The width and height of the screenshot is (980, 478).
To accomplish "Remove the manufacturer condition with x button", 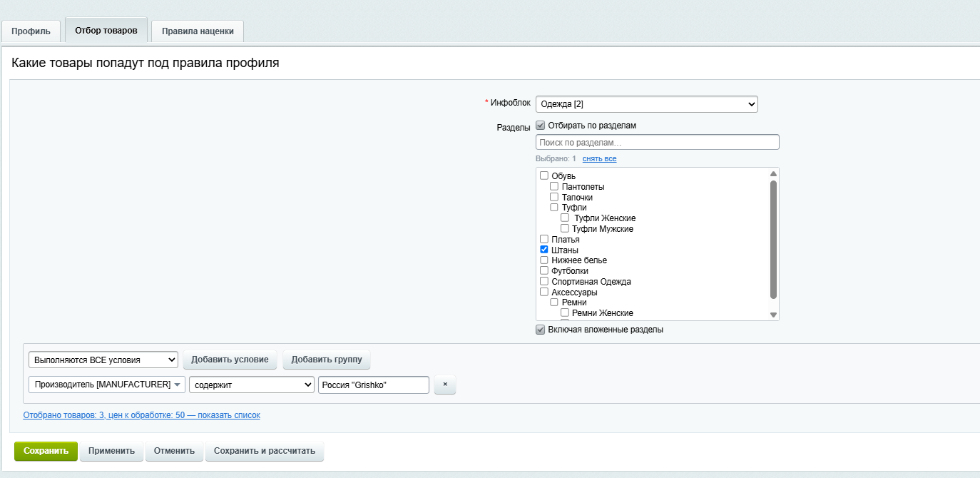I will coord(445,385).
